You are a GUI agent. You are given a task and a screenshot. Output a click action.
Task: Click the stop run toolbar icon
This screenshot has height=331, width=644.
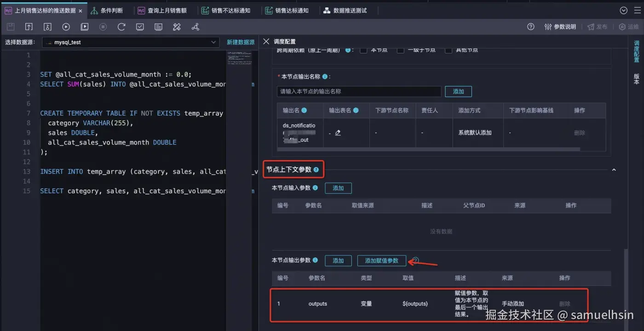click(x=103, y=27)
